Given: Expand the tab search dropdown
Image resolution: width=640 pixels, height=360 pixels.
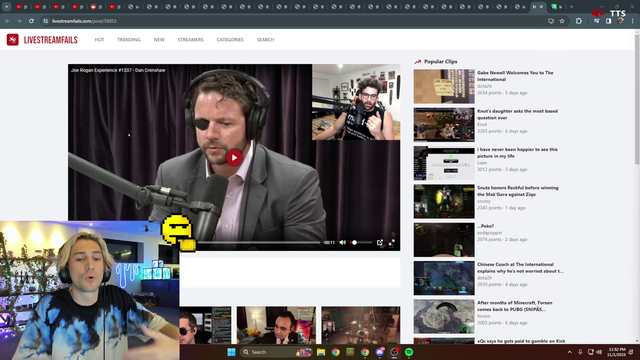Looking at the screenshot, I should click(x=7, y=7).
